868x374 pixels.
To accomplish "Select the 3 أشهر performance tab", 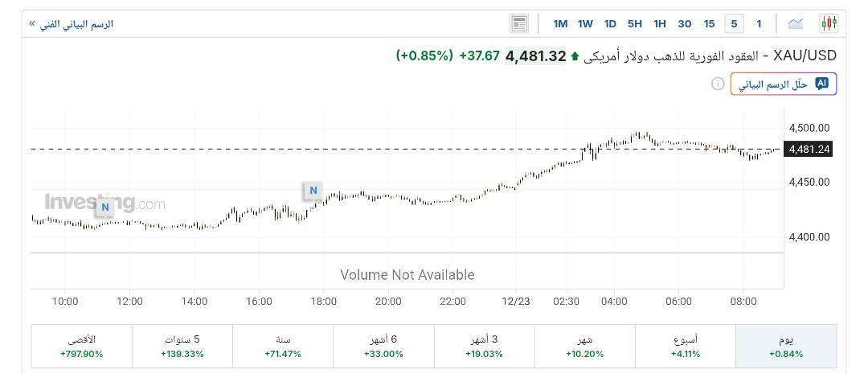I will coord(484,347).
